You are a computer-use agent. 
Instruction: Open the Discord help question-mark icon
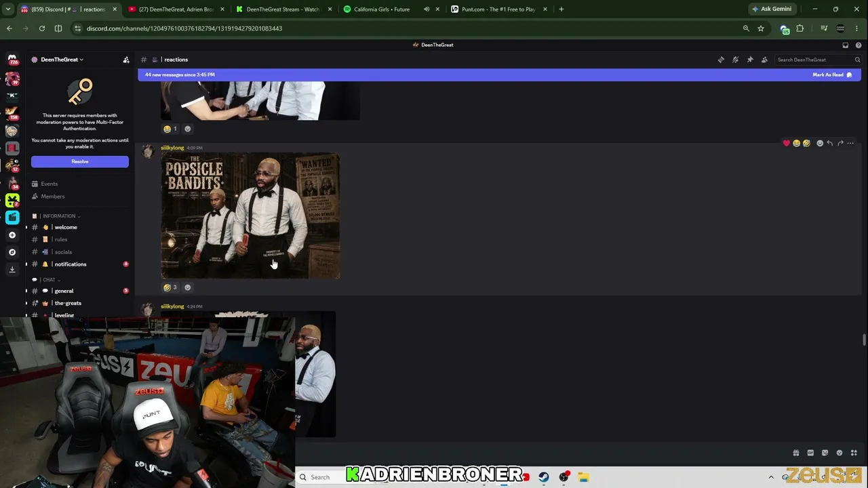click(x=859, y=45)
